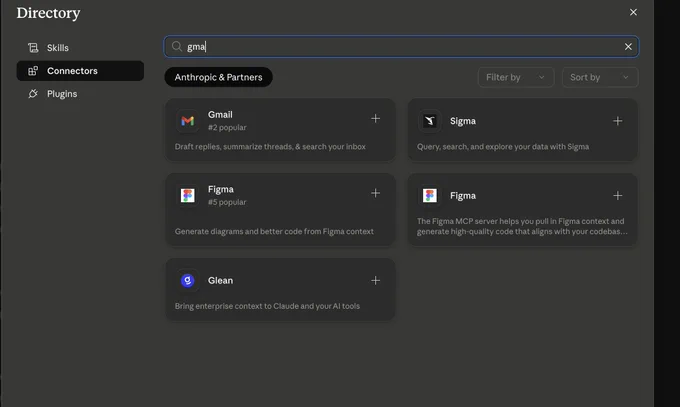Click 'Generate diagrams and better code' description
This screenshot has width=680, height=407.
tap(274, 231)
